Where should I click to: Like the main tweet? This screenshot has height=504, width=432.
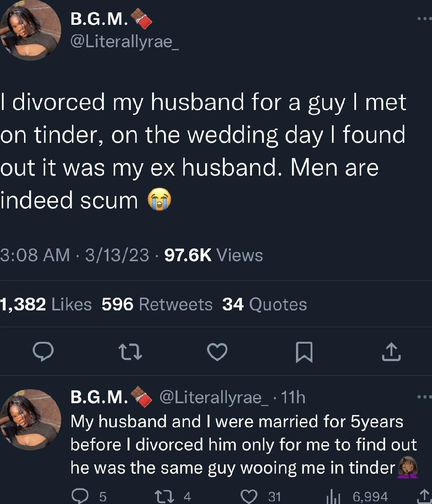tap(217, 352)
